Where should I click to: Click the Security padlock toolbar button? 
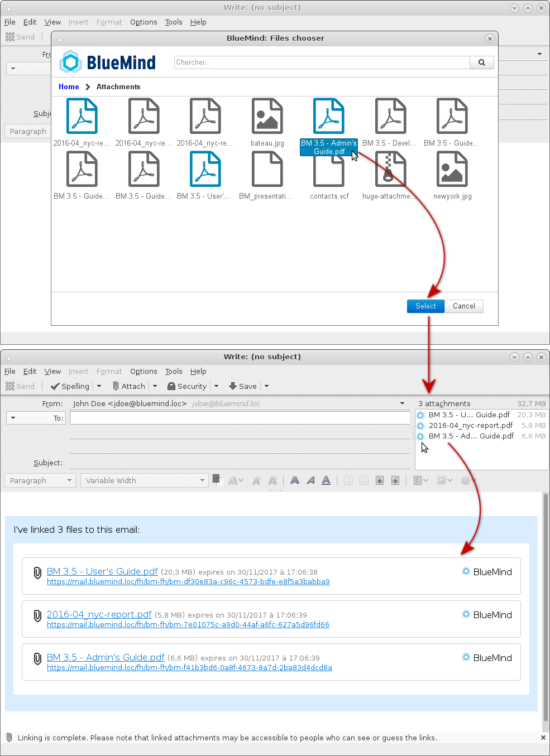coord(187,386)
